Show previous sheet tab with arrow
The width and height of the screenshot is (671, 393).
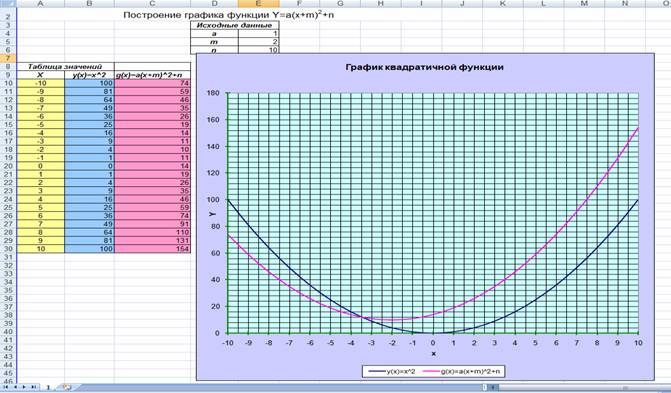click(15, 387)
